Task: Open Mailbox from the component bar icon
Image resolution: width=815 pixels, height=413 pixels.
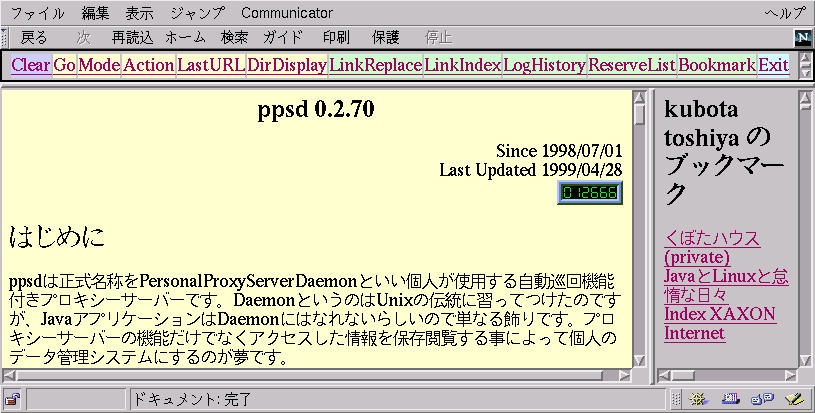Action: 730,399
